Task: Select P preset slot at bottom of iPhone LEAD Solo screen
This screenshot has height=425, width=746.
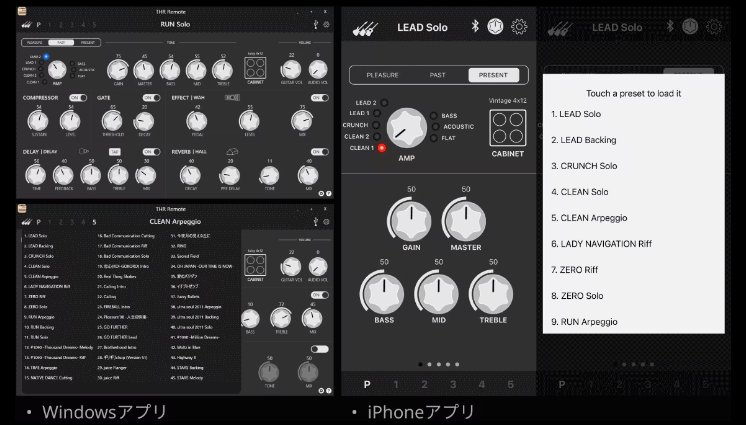Action: [x=367, y=385]
